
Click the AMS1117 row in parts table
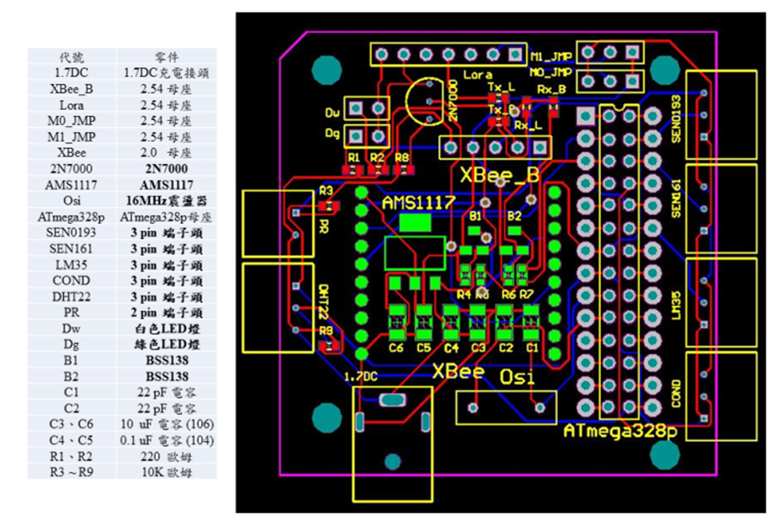(x=122, y=184)
